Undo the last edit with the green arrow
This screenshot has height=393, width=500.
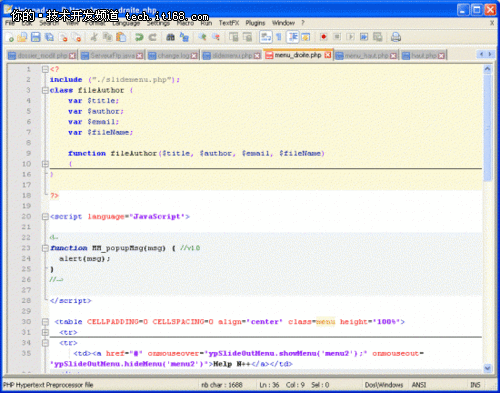pos(139,37)
